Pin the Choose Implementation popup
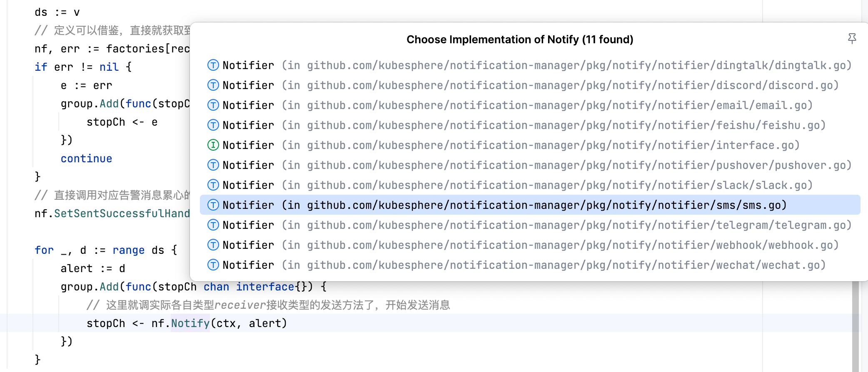 [852, 39]
